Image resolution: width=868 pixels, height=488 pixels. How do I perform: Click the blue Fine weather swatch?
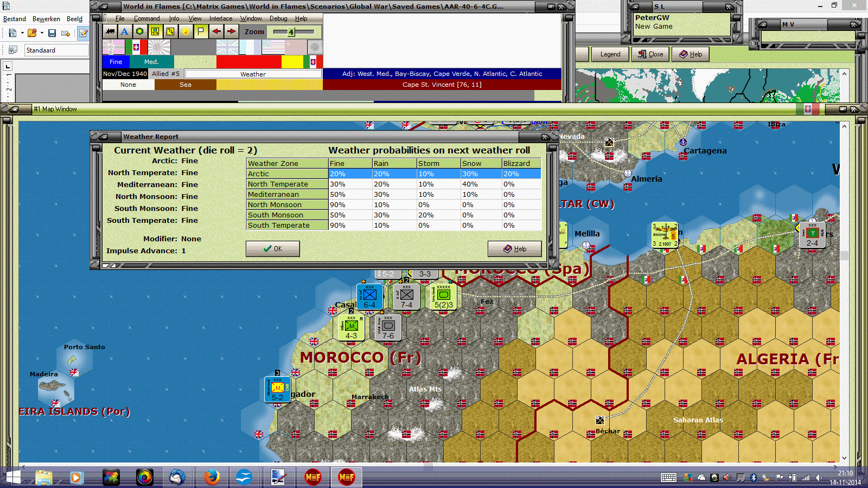[116, 62]
